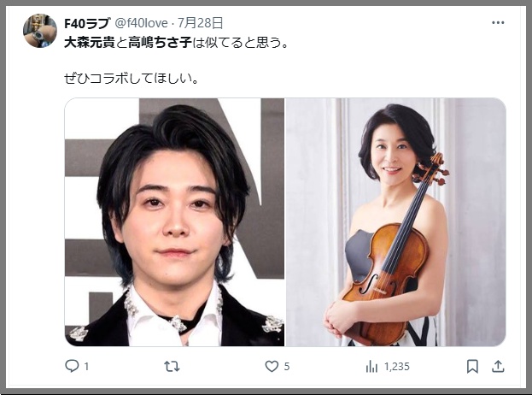
Task: Click the ぜひコラボしてほしい。 tweet line
Action: [x=132, y=79]
